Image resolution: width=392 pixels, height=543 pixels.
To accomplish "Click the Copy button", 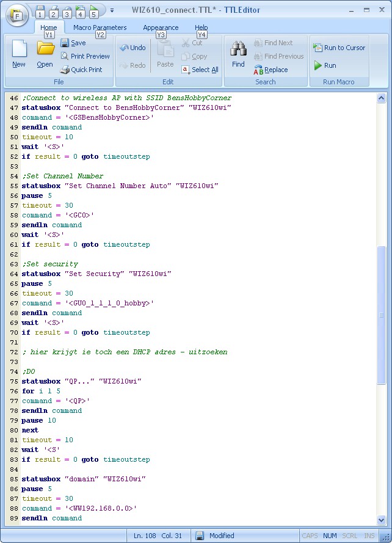I will (194, 56).
